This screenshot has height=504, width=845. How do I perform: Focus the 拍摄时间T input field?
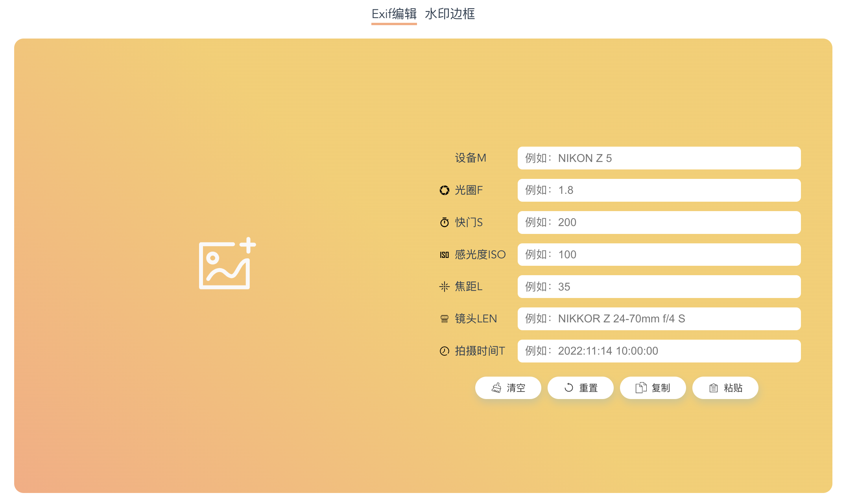coord(659,351)
